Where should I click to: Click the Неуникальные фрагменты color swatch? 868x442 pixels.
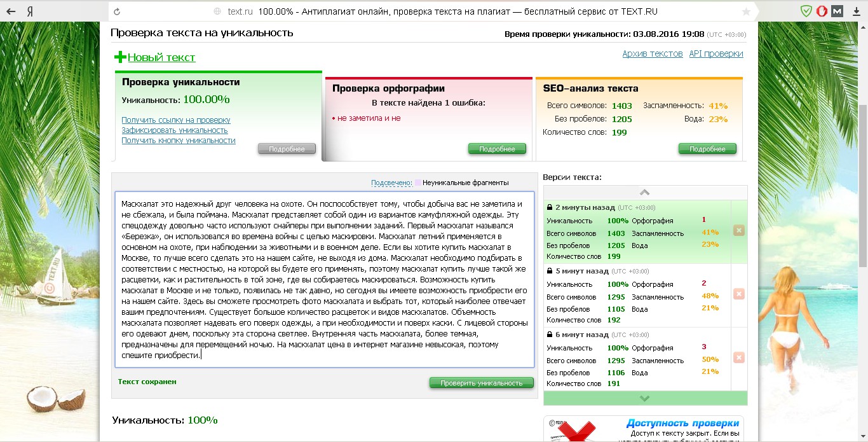418,183
